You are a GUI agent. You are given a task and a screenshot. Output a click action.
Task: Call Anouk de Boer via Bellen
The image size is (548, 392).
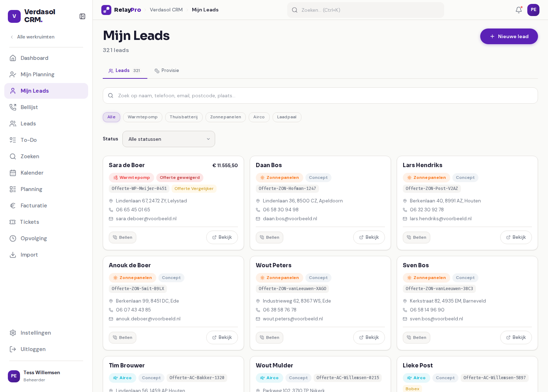click(122, 338)
